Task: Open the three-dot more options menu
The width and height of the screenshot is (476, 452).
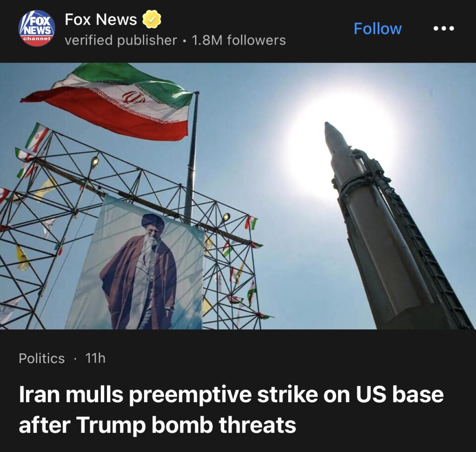Action: (x=443, y=28)
